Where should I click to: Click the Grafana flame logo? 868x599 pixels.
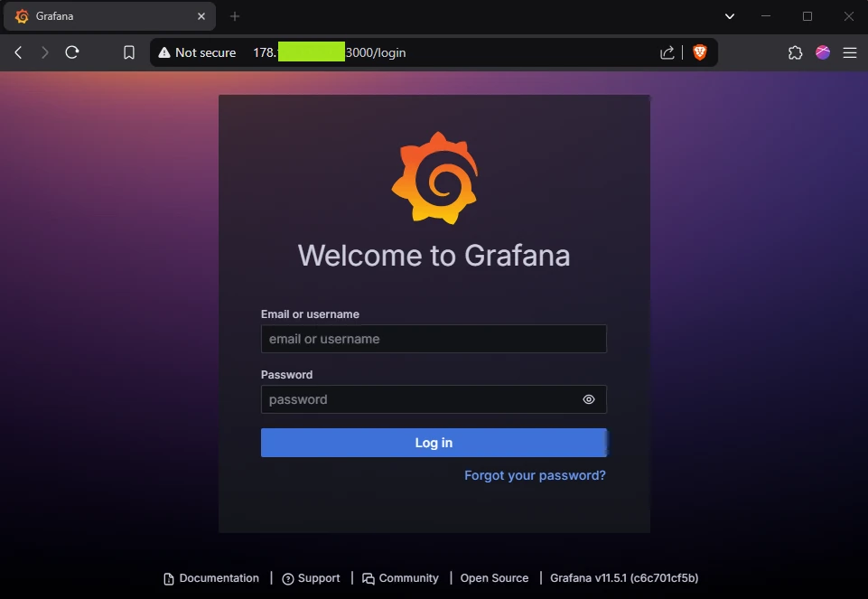(x=434, y=178)
